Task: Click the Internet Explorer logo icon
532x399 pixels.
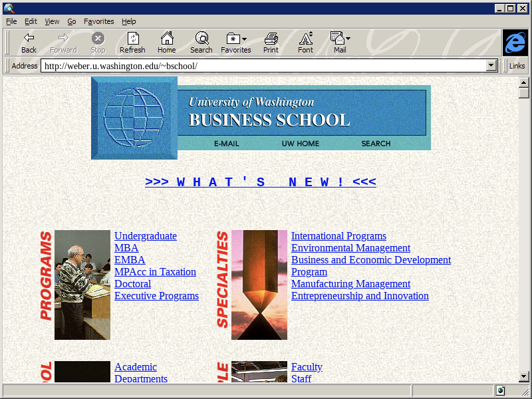Action: click(515, 43)
